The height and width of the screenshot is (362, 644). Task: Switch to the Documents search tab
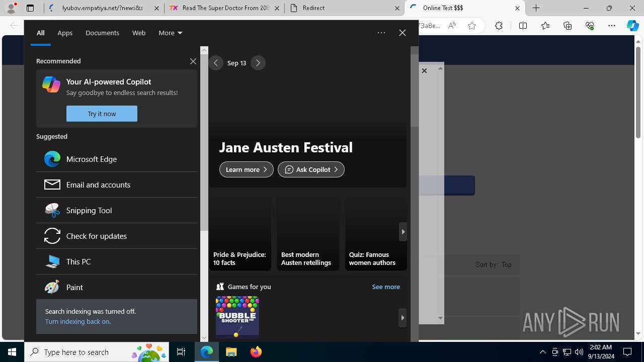point(102,33)
